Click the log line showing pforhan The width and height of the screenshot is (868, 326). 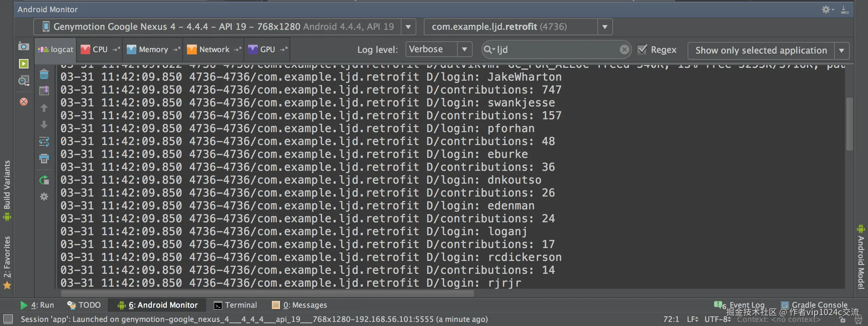297,128
